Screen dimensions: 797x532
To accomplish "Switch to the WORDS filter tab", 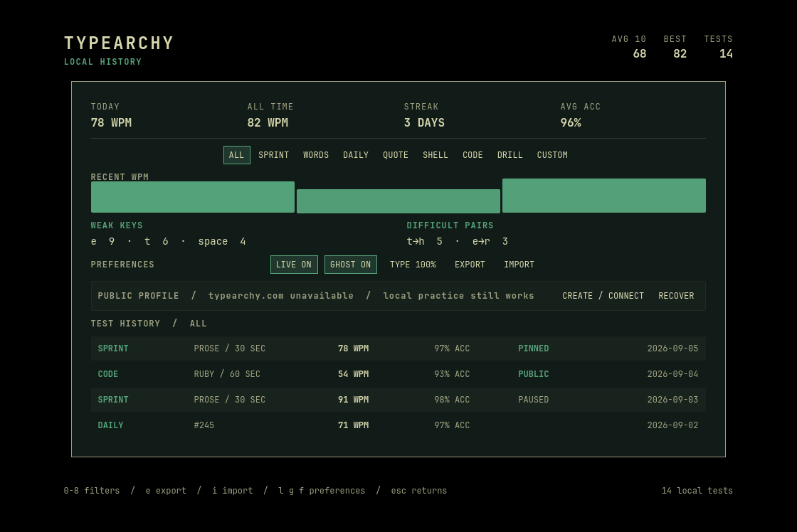I will tap(316, 155).
